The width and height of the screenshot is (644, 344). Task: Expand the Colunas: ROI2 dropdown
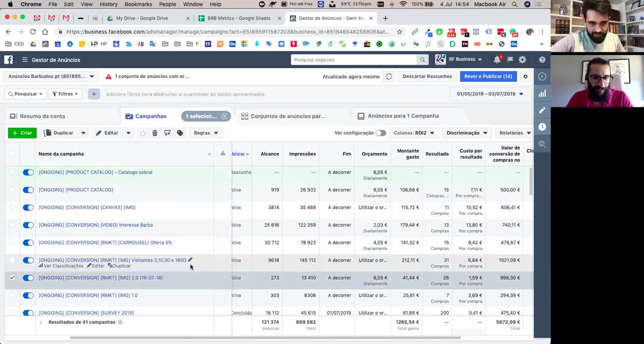(413, 133)
